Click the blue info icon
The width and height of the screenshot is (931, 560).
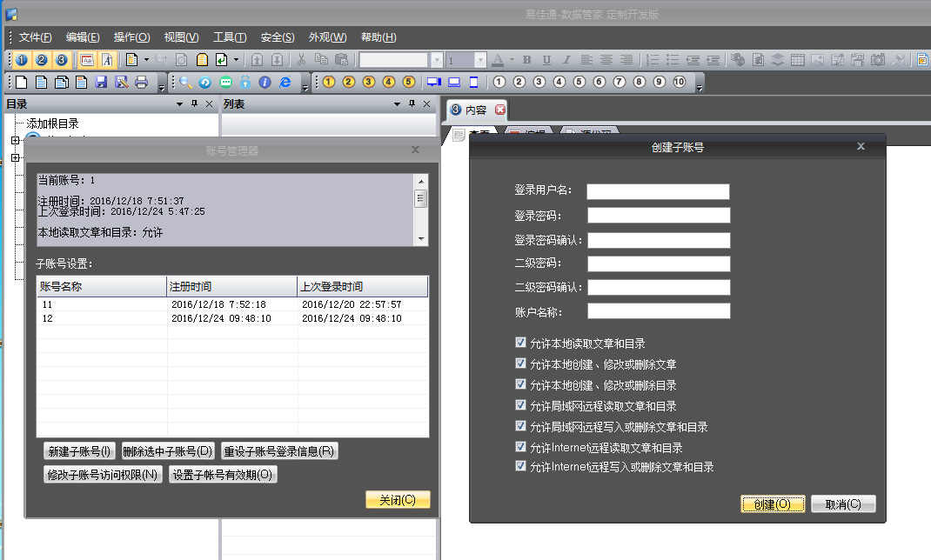[265, 83]
